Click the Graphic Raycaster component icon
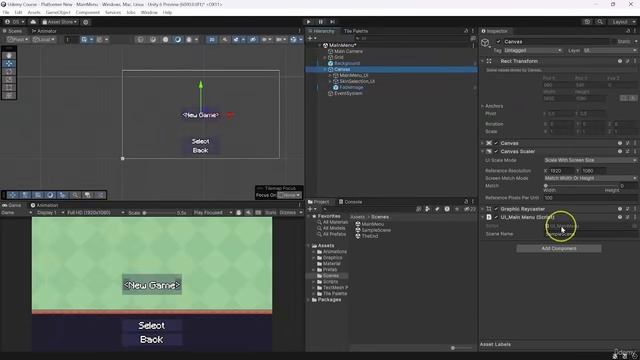640x360 pixels. click(489, 209)
